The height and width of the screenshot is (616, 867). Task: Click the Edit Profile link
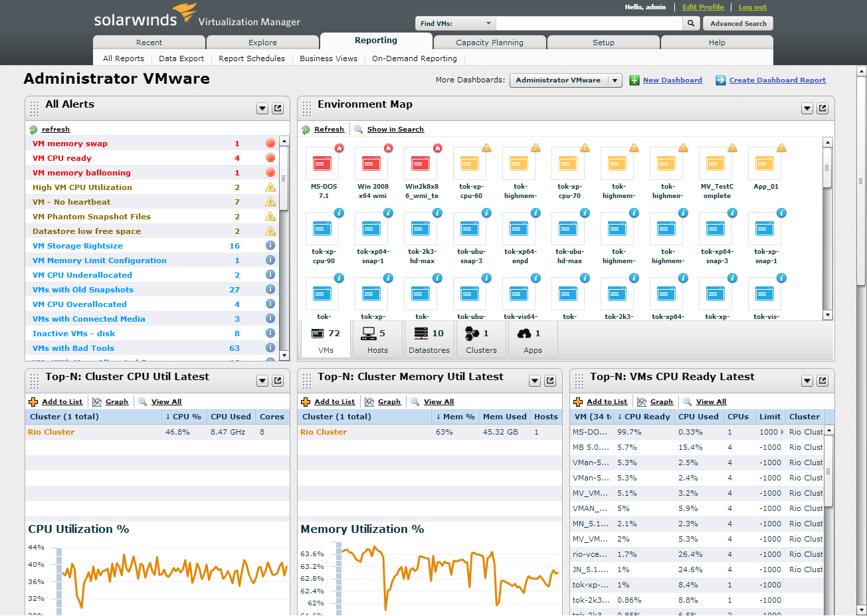point(703,7)
